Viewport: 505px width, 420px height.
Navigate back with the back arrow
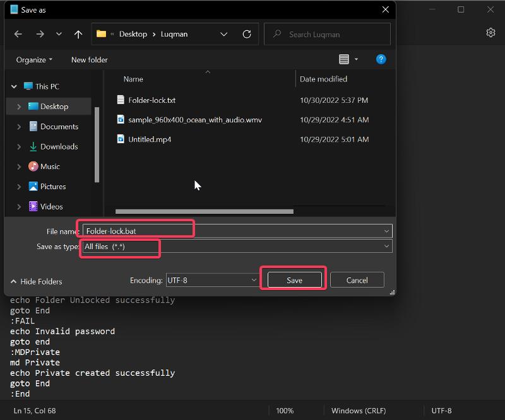(x=18, y=34)
